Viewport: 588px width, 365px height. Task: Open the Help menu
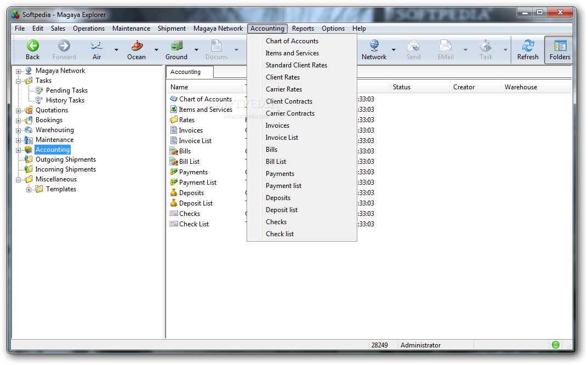(359, 28)
